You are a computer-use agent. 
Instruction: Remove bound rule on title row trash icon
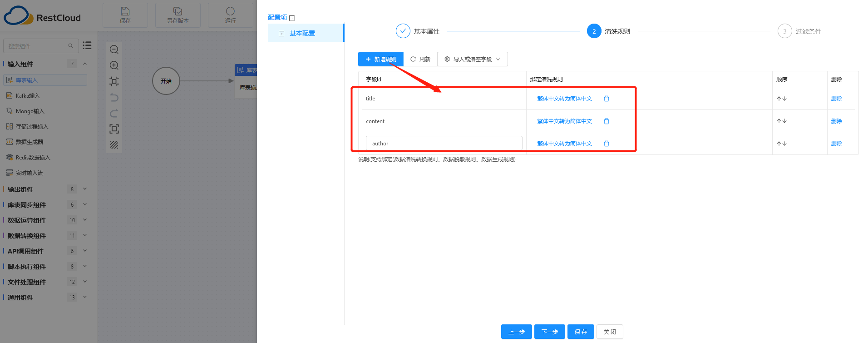pyautogui.click(x=607, y=99)
